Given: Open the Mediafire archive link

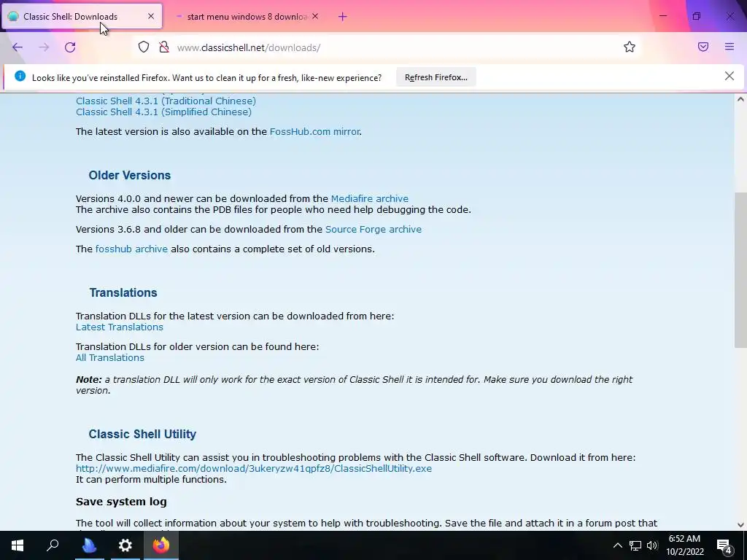Looking at the screenshot, I should [370, 198].
